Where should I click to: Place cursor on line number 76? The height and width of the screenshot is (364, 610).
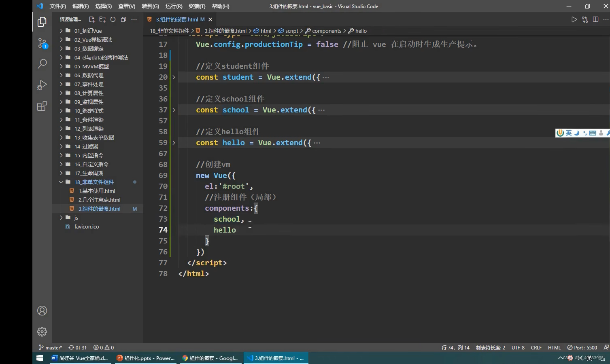163,252
